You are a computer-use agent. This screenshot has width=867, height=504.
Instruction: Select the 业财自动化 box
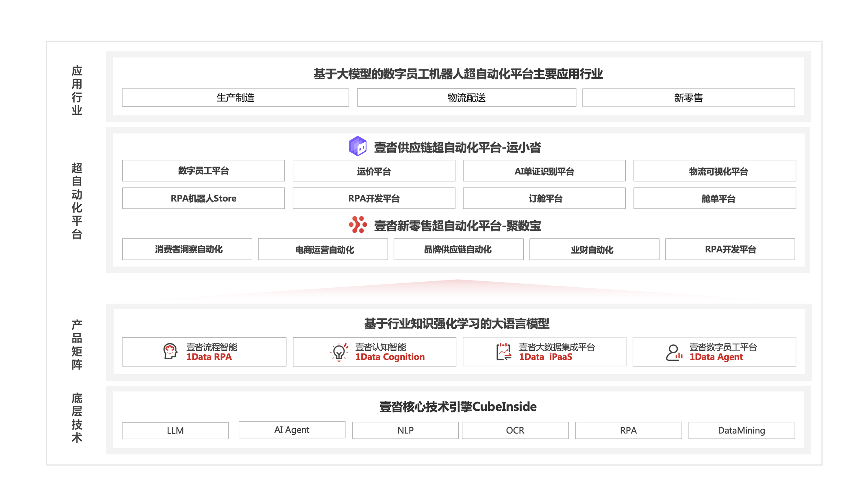pos(594,249)
